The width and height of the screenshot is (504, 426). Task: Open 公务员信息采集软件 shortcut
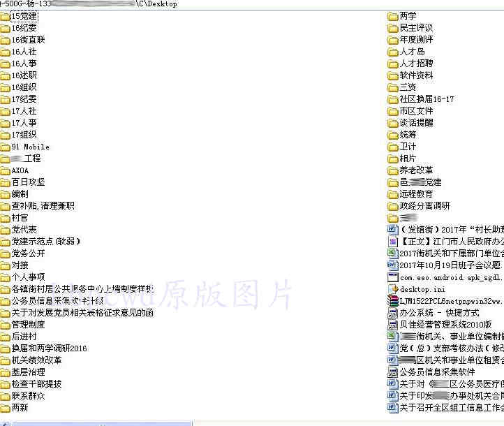(x=437, y=372)
